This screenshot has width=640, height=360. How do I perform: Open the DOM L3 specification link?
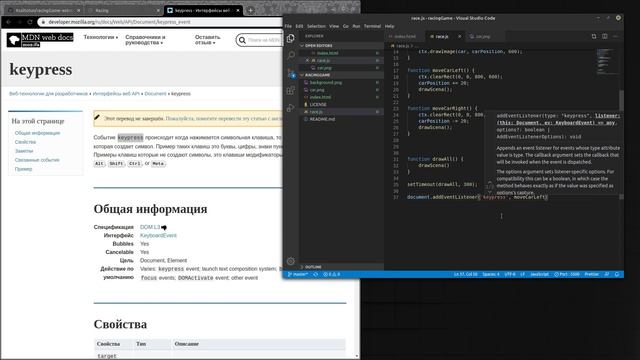[x=150, y=227]
